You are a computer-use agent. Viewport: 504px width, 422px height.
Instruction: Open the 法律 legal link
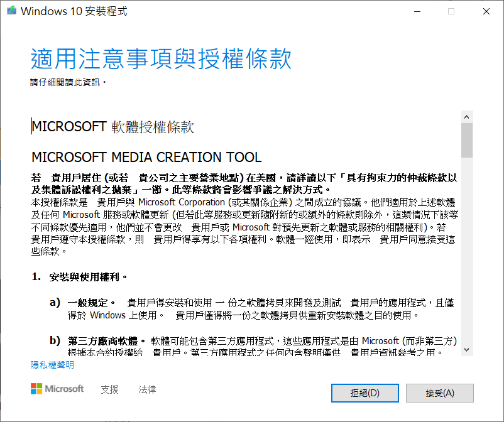(x=147, y=389)
